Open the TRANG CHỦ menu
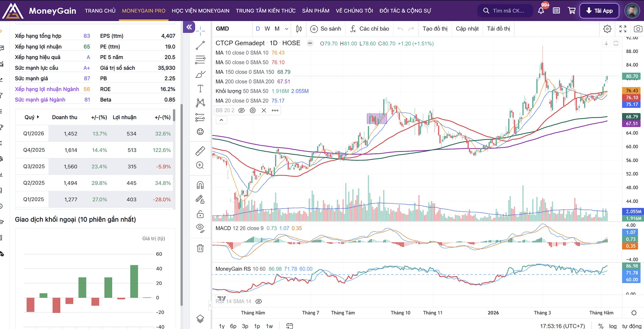 pyautogui.click(x=100, y=11)
